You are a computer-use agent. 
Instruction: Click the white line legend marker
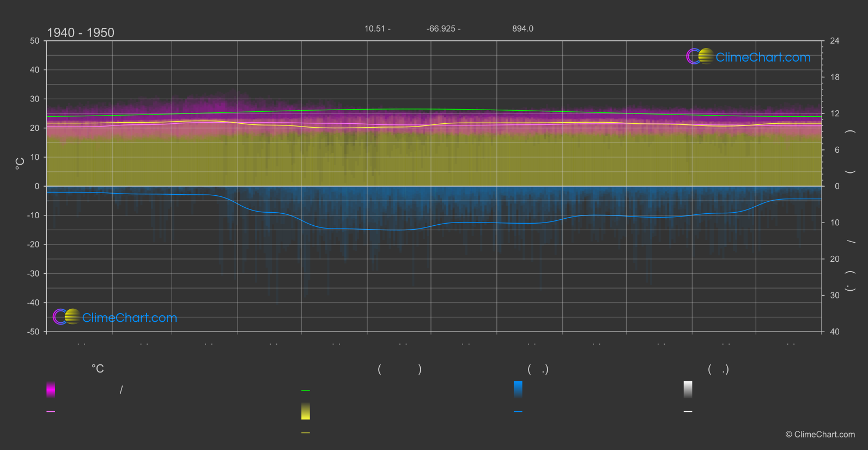click(x=688, y=412)
